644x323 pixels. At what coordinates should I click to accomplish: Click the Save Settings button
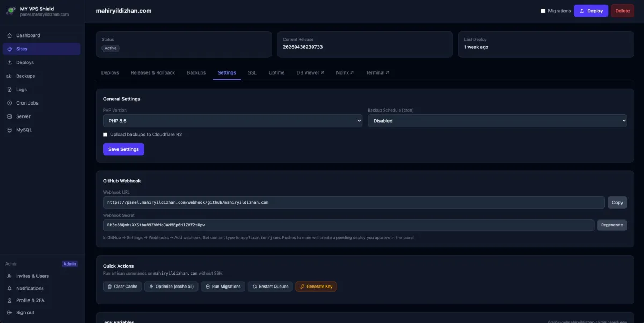coord(123,149)
